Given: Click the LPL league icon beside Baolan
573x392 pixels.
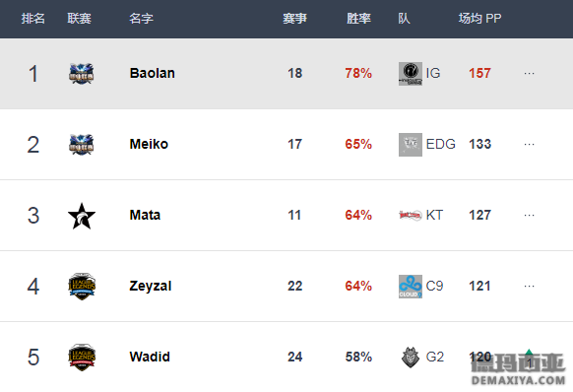Looking at the screenshot, I should click(x=82, y=74).
